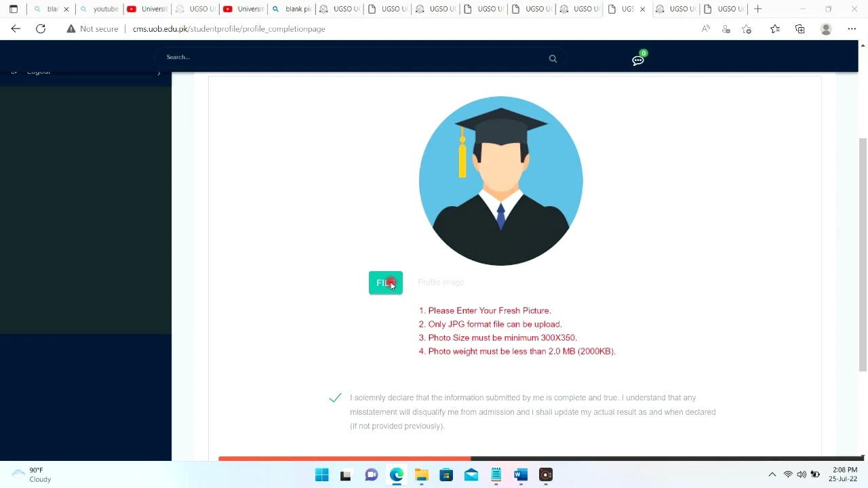868x488 pixels.
Task: Open the Wi-Fi network tray icon
Action: point(788,474)
